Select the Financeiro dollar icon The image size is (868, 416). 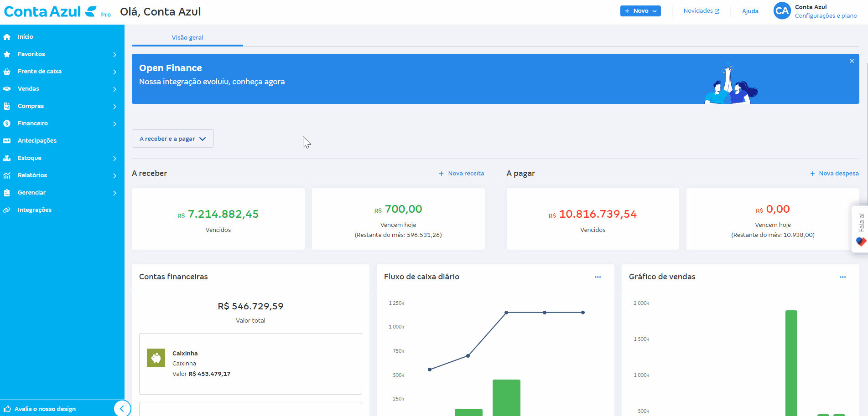(7, 123)
